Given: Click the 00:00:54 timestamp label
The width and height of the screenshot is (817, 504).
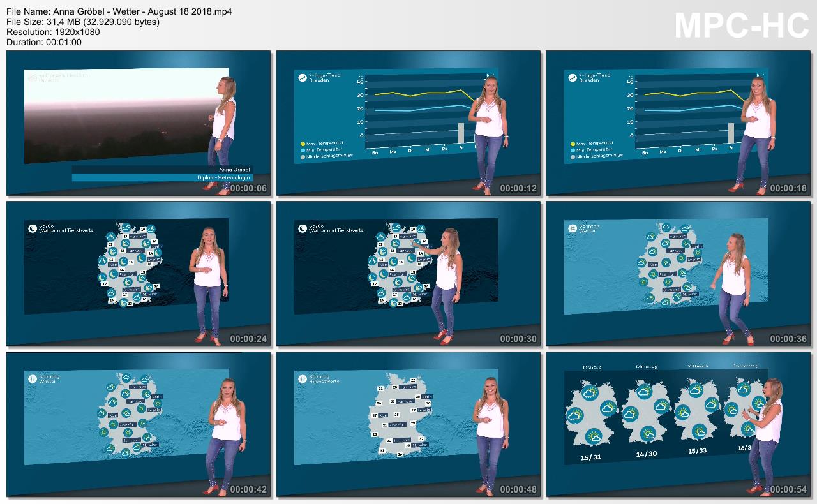Looking at the screenshot, I should (x=788, y=490).
